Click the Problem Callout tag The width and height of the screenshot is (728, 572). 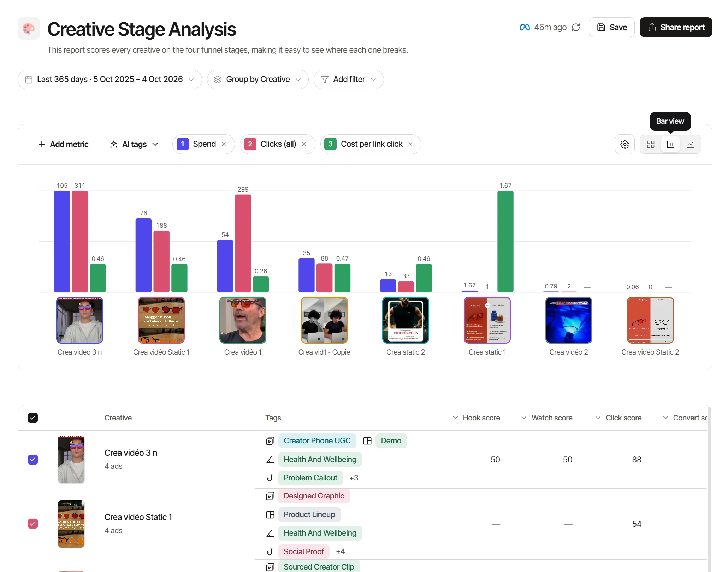tap(310, 478)
